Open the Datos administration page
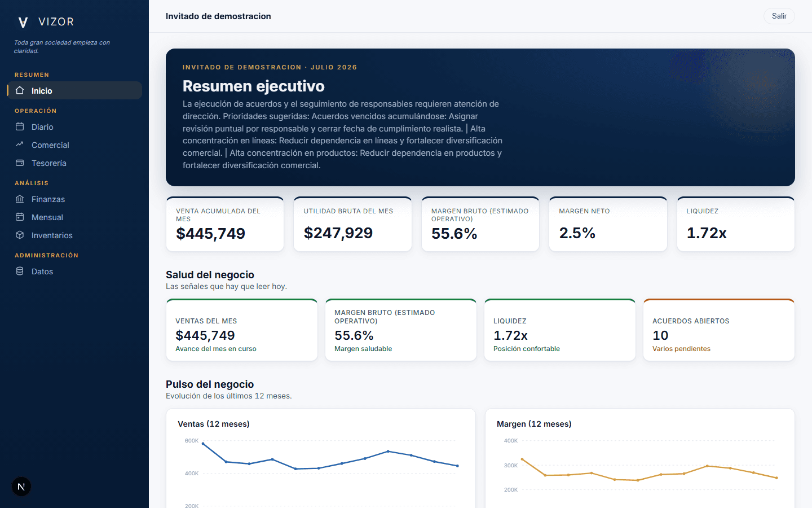 click(x=74, y=271)
